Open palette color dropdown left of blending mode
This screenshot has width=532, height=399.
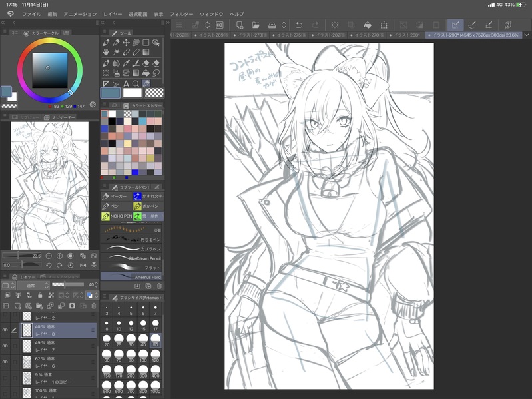pyautogui.click(x=8, y=285)
